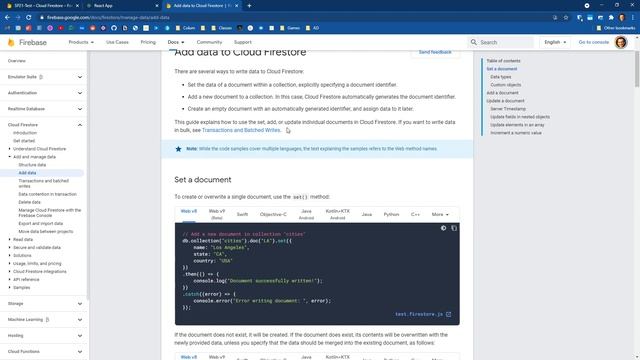Click the Send feedback button
Image resolution: width=640 pixels, height=360 pixels.
pyautogui.click(x=435, y=52)
